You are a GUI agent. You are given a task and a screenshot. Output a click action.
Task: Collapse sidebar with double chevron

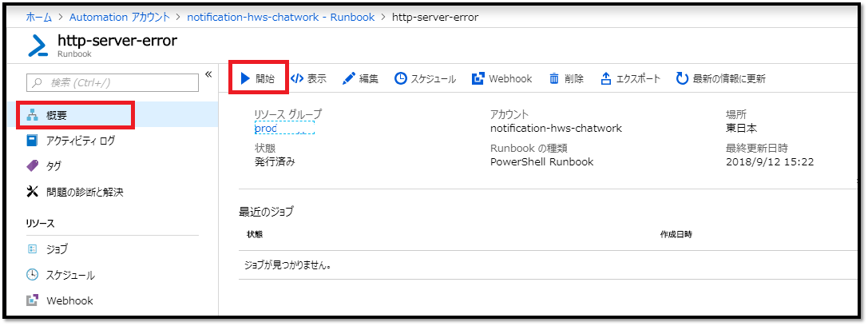[208, 75]
